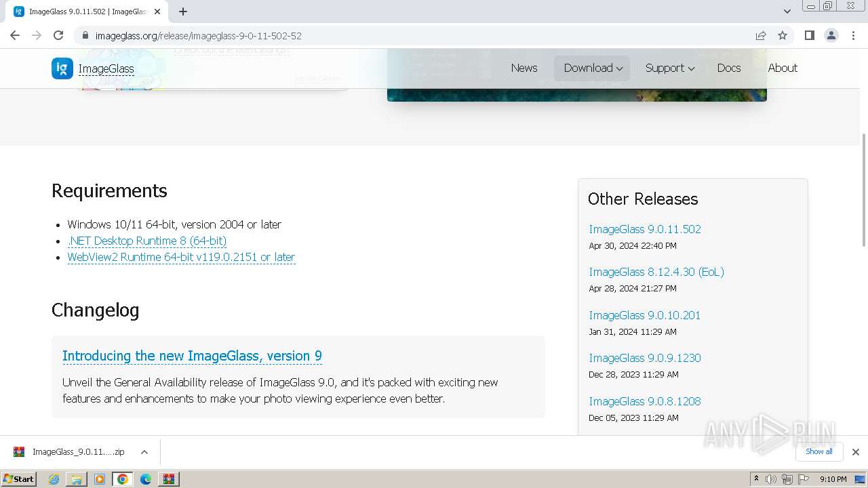Image resolution: width=868 pixels, height=488 pixels.
Task: Open ImageGlass 9.0.9.1230 release link
Action: [x=645, y=358]
